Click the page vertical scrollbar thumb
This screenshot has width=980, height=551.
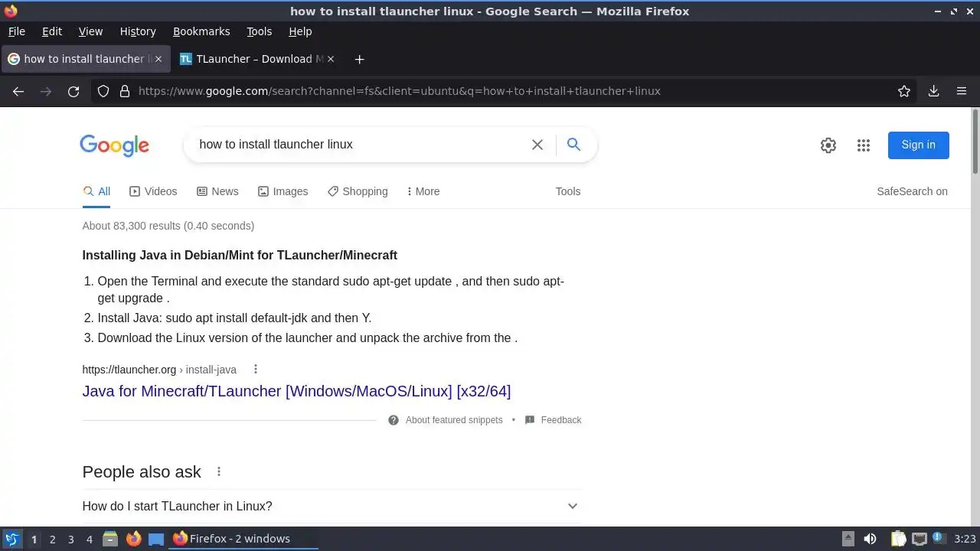[x=975, y=142]
